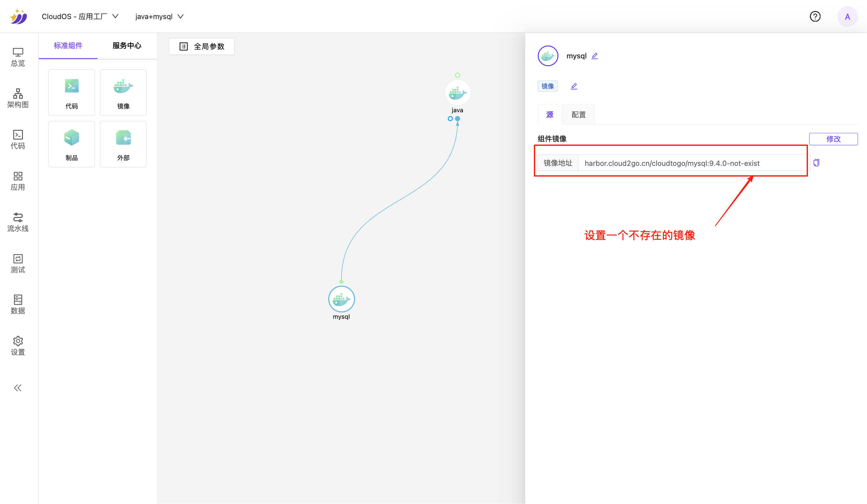Select the 制品 component card
Screen dimensions: 867x504
point(72,144)
